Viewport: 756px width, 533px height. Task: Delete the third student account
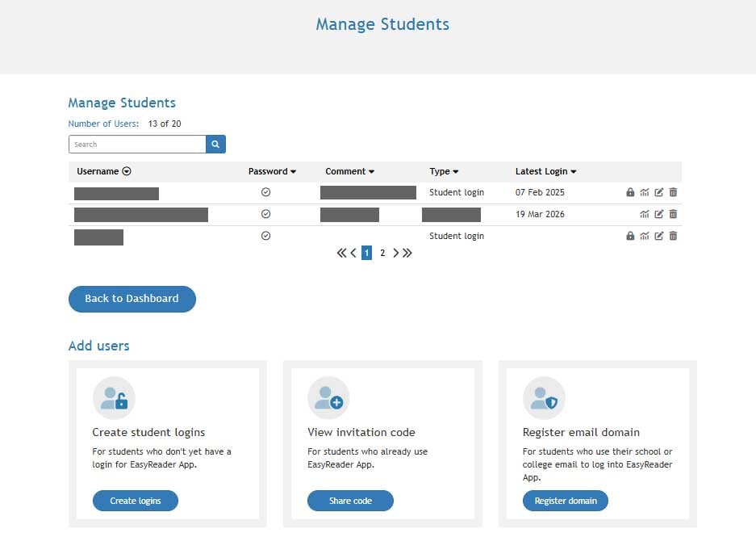[x=673, y=236]
